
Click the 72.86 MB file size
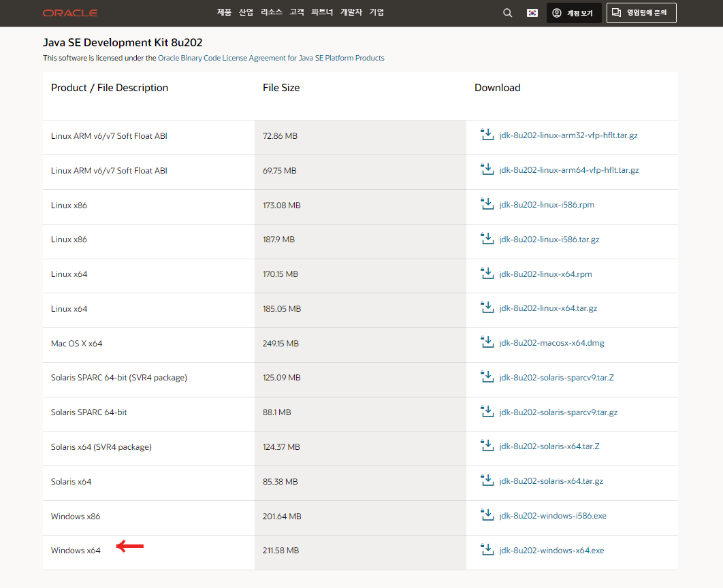280,136
